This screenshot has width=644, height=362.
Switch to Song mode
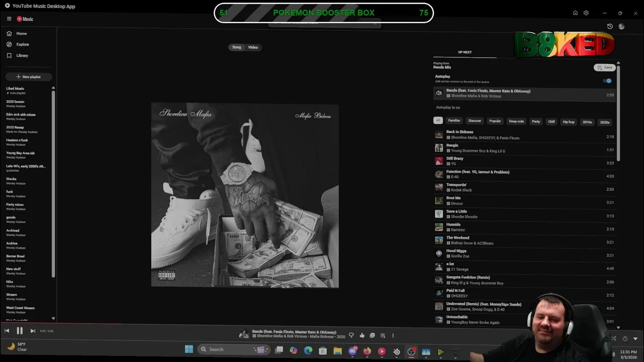click(236, 47)
